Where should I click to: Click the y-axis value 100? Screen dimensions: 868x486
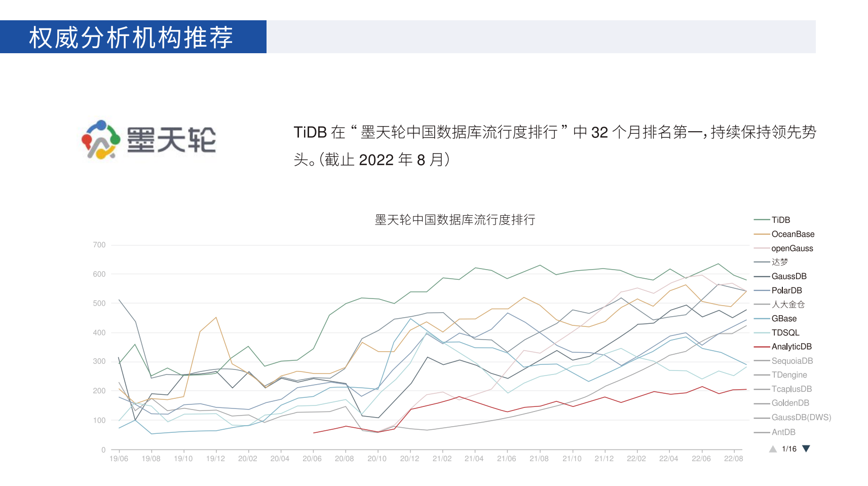click(x=99, y=420)
